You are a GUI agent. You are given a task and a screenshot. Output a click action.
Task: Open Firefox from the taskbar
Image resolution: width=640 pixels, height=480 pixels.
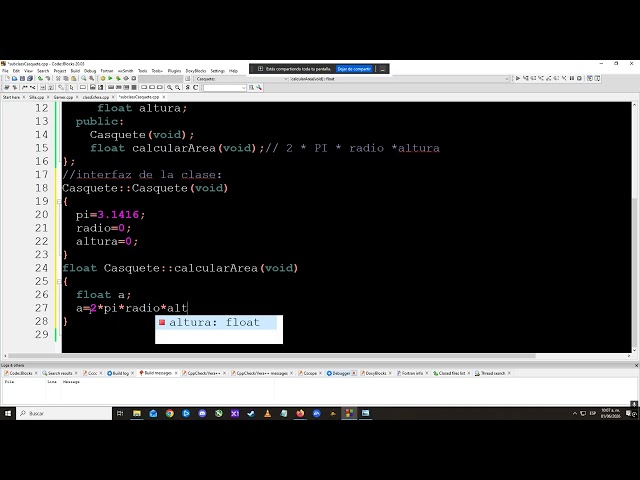pyautogui.click(x=300, y=413)
